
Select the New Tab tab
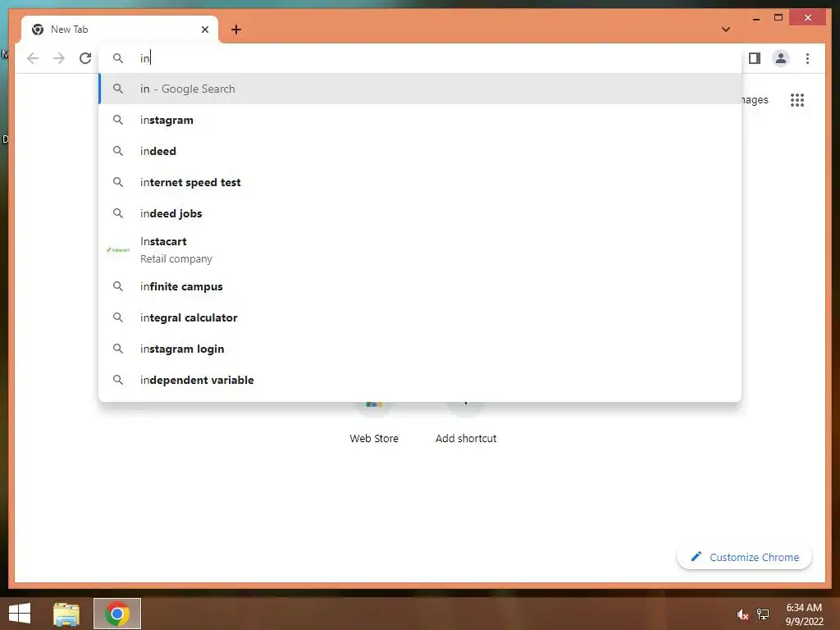click(120, 30)
